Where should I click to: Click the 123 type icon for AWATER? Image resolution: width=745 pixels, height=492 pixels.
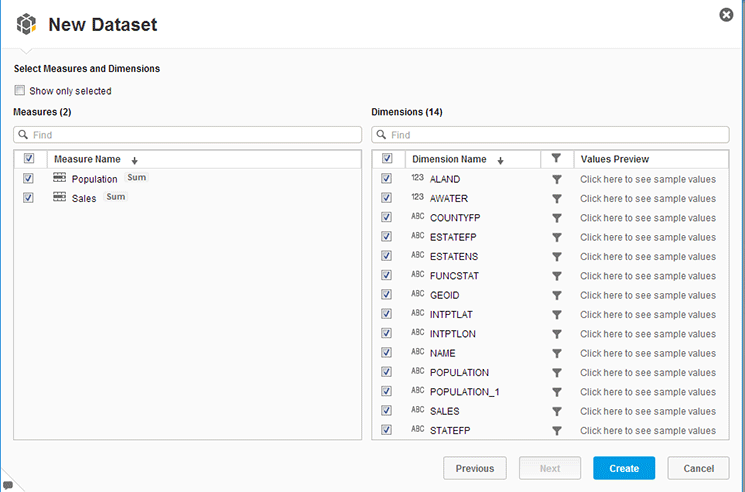(x=418, y=198)
